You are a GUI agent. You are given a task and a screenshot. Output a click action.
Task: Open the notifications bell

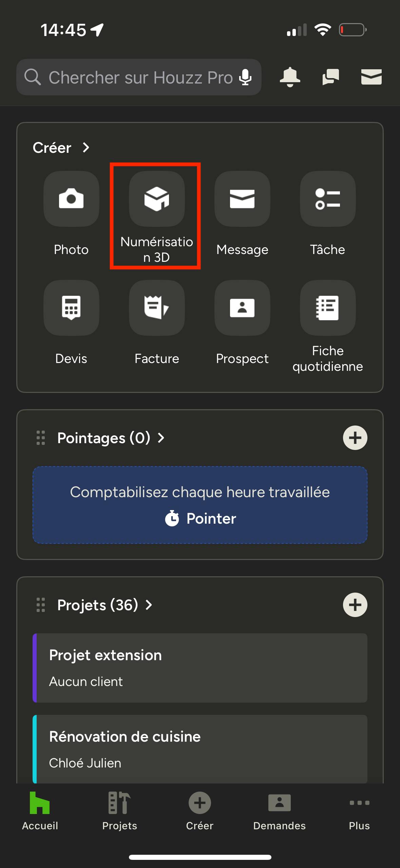pos(290,77)
